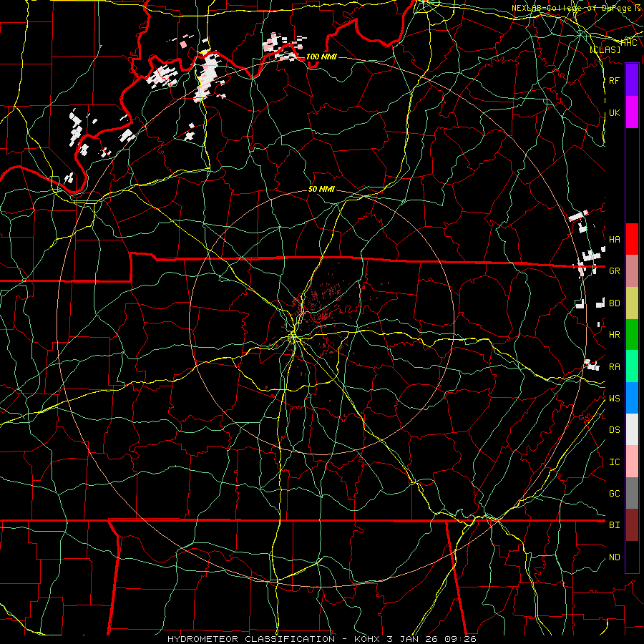
Task: Click the [CLAS] units label
Action: (x=605, y=49)
